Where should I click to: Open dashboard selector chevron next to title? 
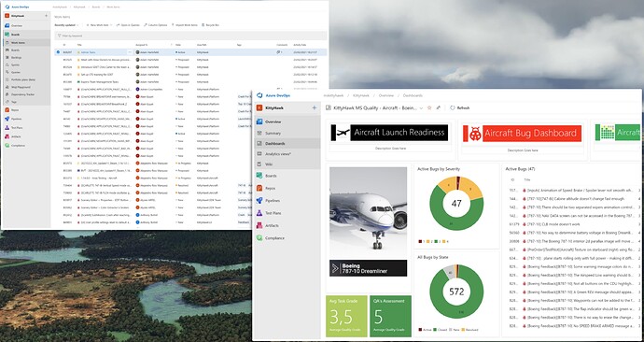coord(421,108)
